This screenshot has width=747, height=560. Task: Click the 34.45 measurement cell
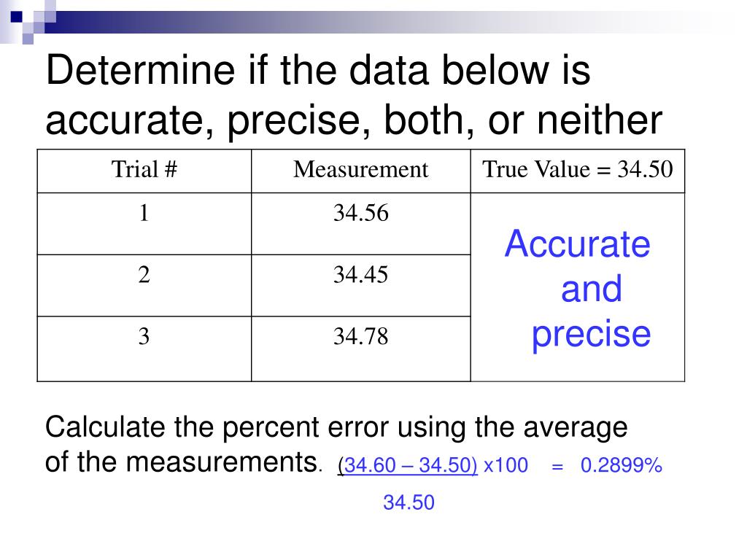click(360, 285)
